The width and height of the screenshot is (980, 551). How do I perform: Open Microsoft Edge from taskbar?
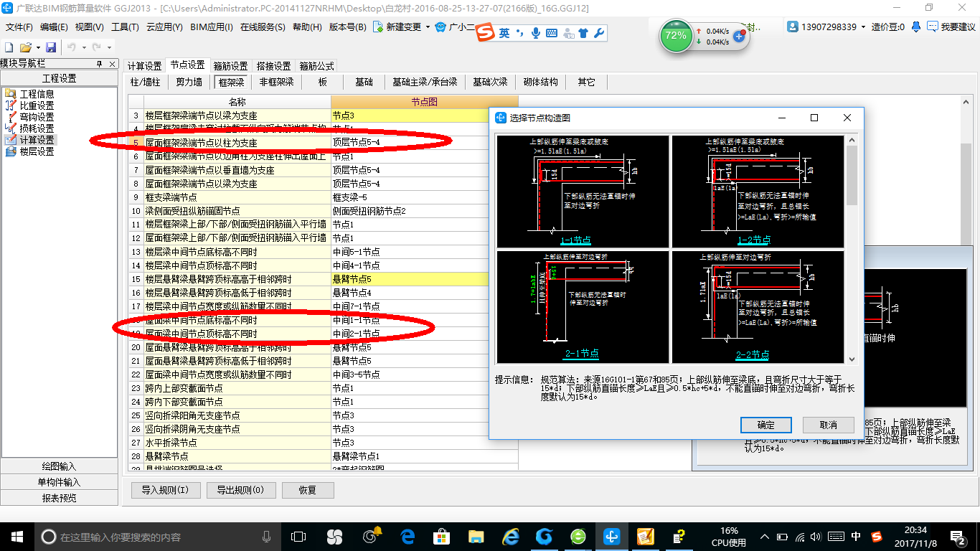tap(407, 536)
